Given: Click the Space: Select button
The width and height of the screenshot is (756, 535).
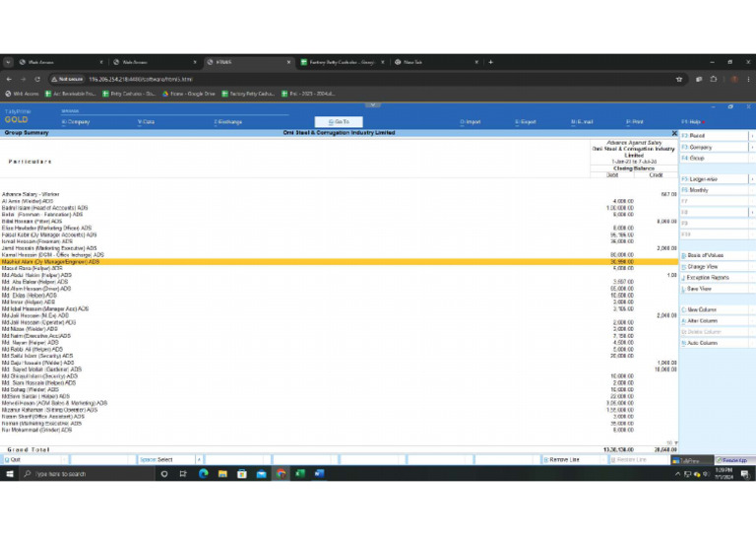Looking at the screenshot, I should coord(166,460).
